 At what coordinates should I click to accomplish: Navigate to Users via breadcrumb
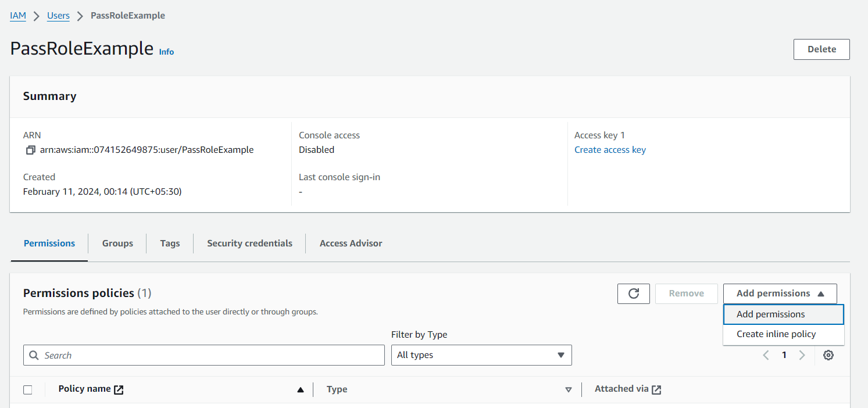[x=58, y=16]
